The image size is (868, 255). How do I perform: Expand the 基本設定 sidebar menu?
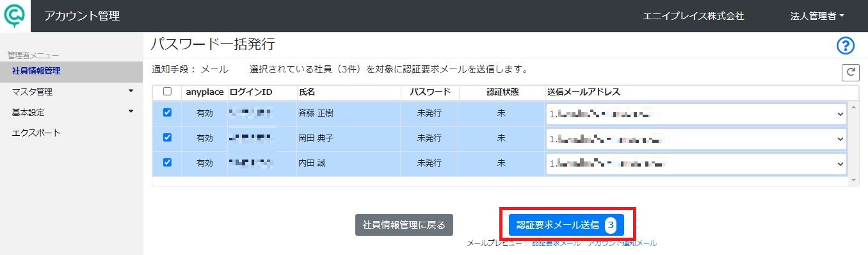pyautogui.click(x=71, y=112)
